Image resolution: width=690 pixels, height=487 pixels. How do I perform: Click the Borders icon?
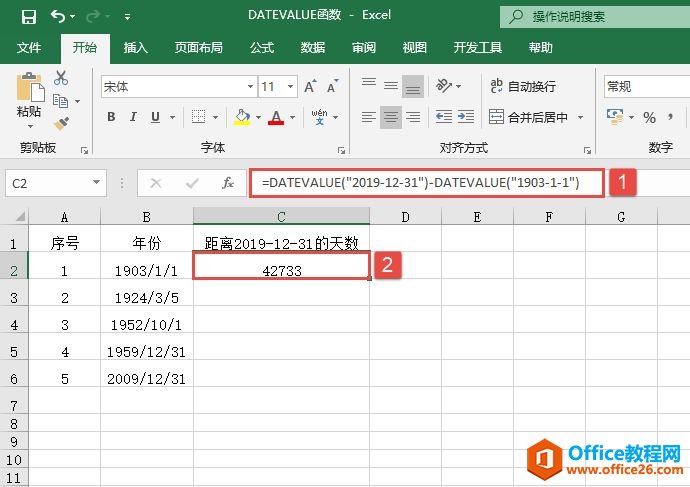[198, 117]
